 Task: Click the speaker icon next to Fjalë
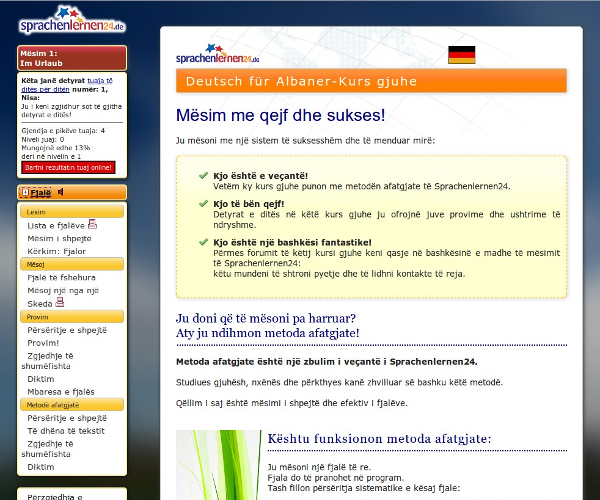[x=61, y=192]
